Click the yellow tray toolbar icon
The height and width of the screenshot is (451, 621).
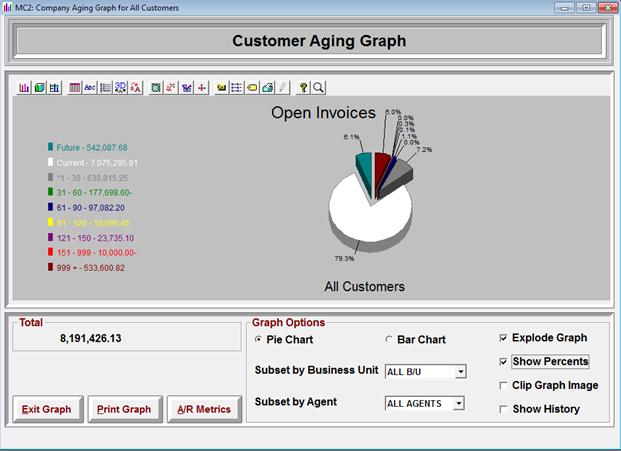click(221, 88)
